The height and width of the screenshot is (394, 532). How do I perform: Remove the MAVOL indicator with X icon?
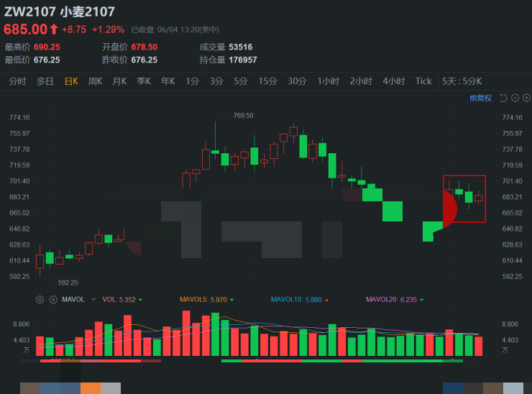pyautogui.click(x=52, y=299)
